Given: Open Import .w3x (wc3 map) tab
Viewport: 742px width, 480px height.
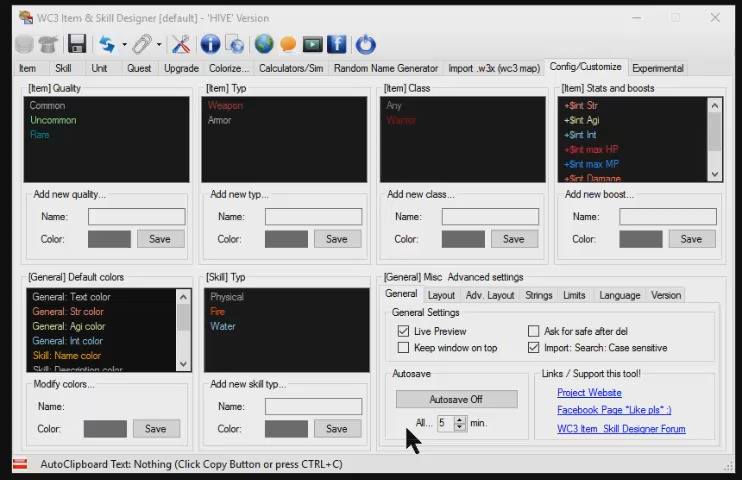Looking at the screenshot, I should coord(494,68).
